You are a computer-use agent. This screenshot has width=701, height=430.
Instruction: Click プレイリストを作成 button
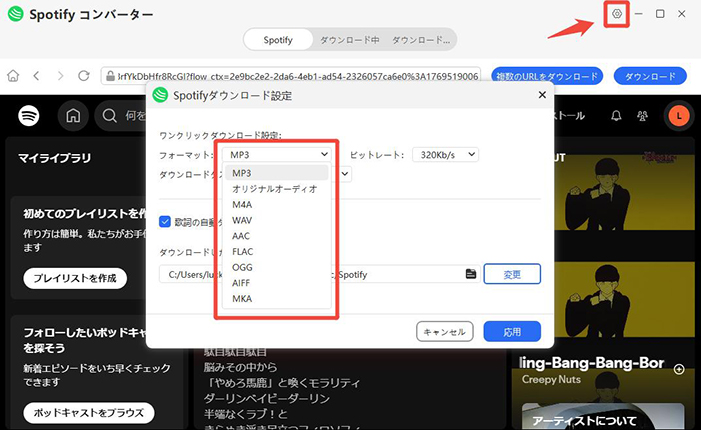(75, 278)
